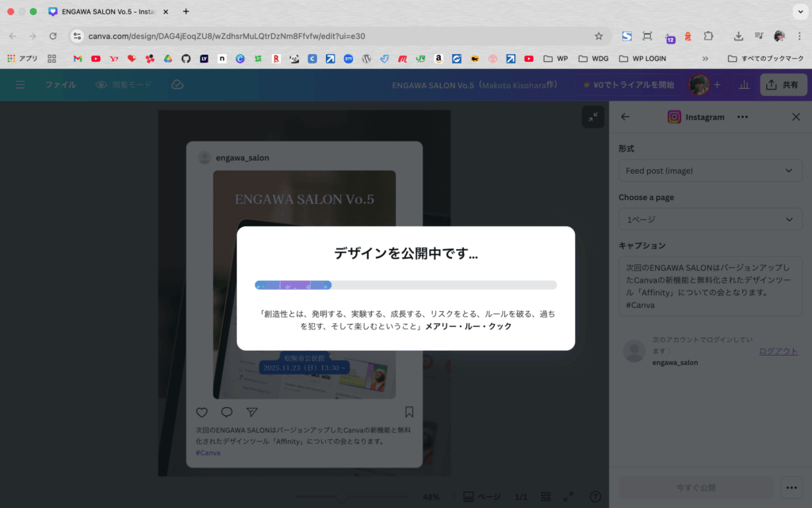812x508 pixels.
Task: Click the help question mark icon
Action: click(595, 497)
